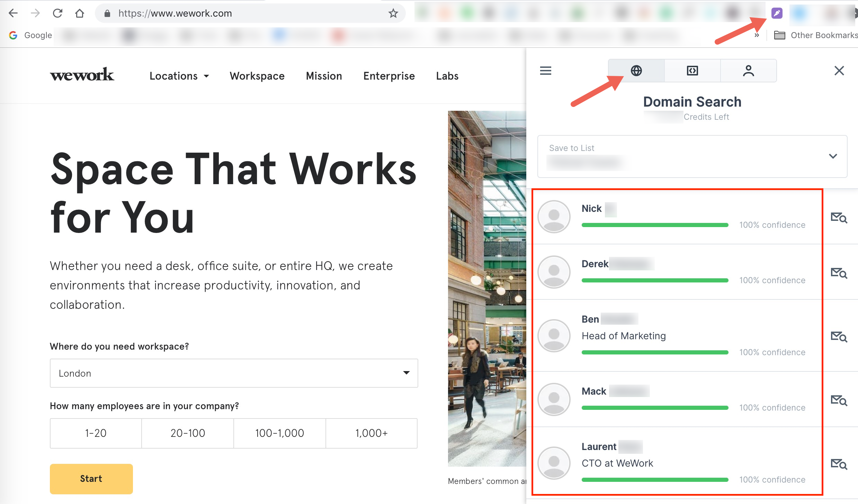Find email for Laurent, CTO
Screen dimensions: 858x504
[x=839, y=464]
